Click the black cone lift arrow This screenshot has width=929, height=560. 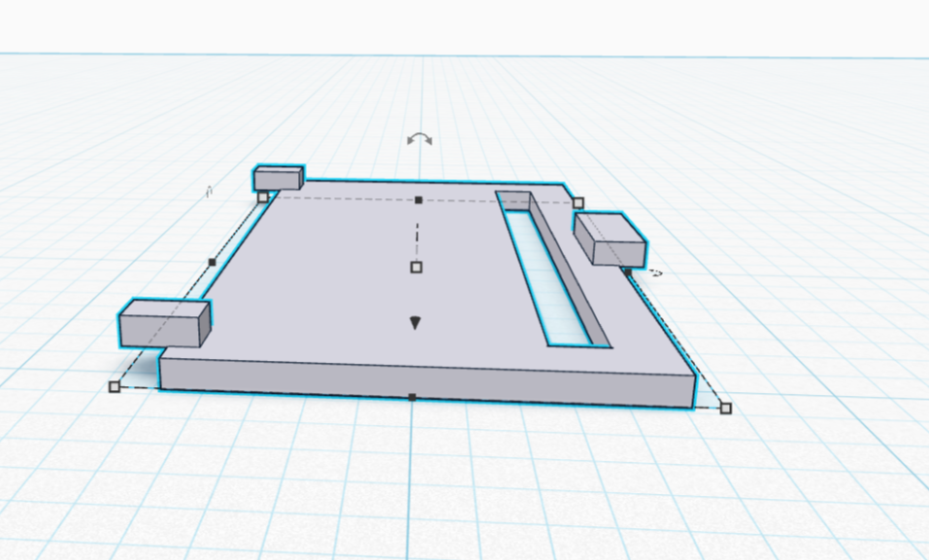click(x=415, y=323)
